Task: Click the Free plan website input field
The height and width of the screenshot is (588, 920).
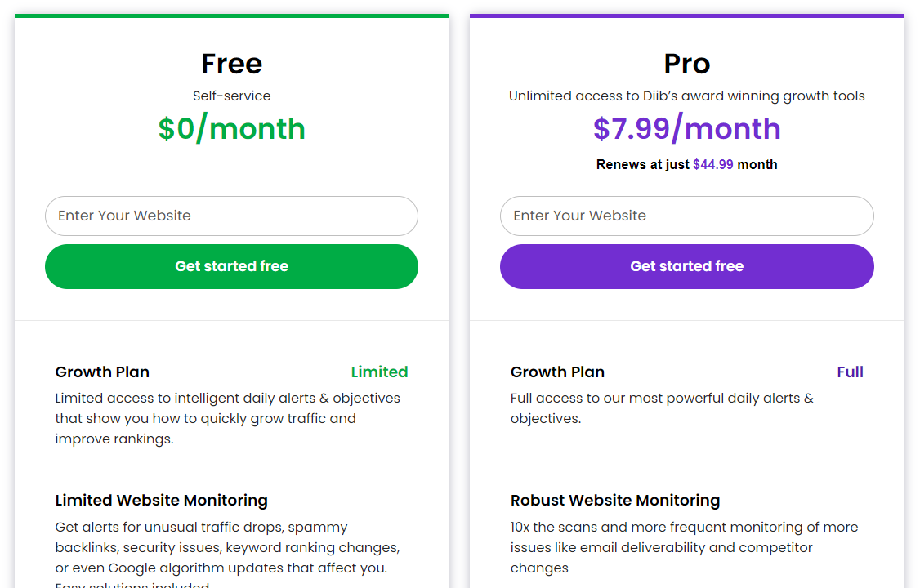Action: (x=231, y=216)
